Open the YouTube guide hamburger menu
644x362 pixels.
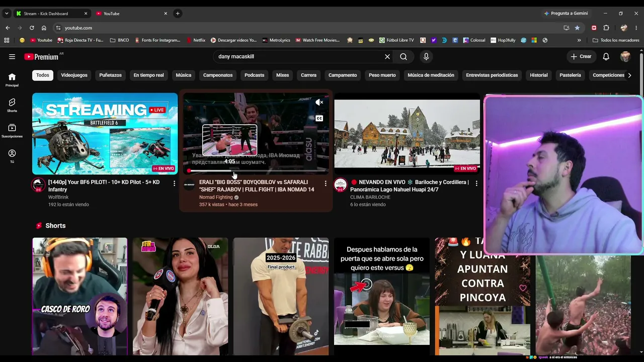[12, 57]
